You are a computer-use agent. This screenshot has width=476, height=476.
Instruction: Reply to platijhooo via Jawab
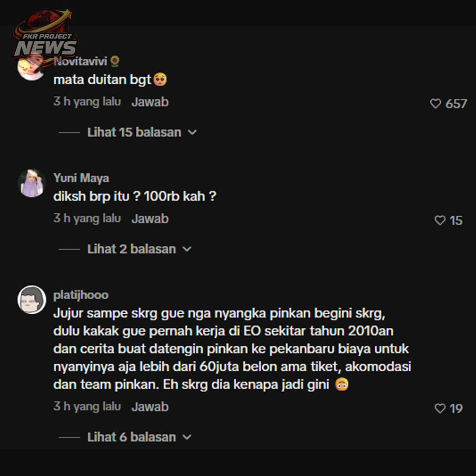point(150,407)
